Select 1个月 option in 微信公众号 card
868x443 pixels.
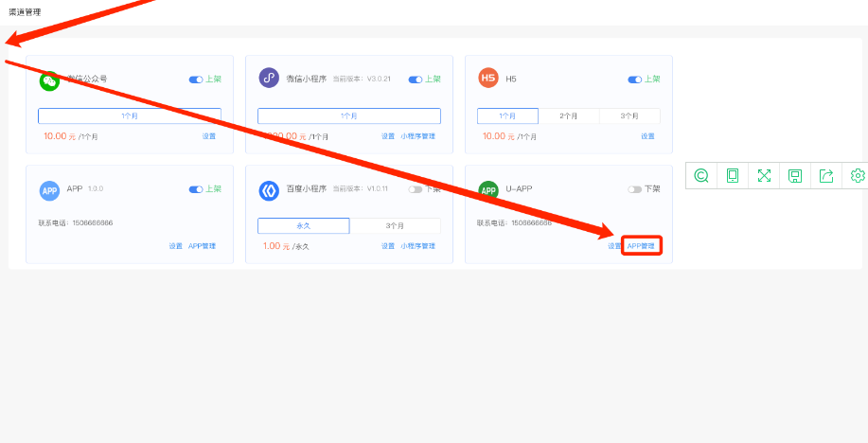(130, 115)
